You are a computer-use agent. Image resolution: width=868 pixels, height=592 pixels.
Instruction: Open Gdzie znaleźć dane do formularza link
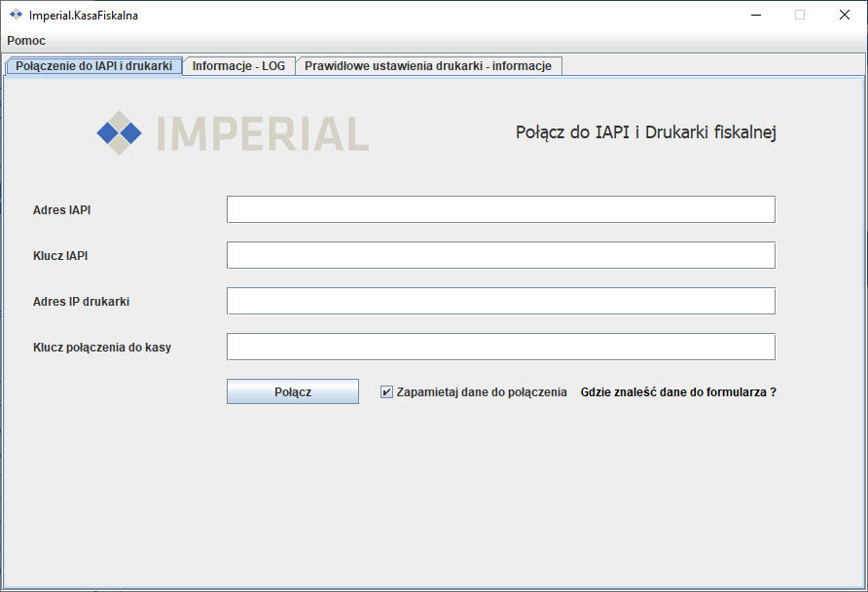[678, 392]
